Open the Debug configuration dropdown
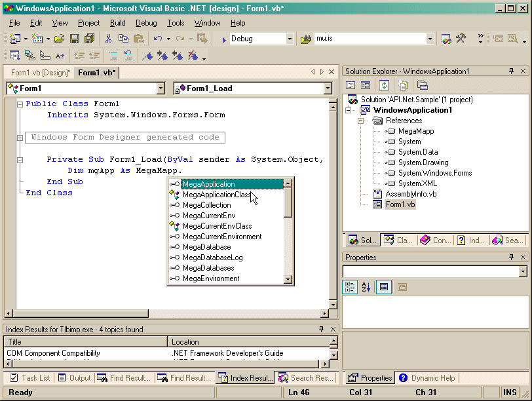The height and width of the screenshot is (401, 532). click(x=290, y=39)
